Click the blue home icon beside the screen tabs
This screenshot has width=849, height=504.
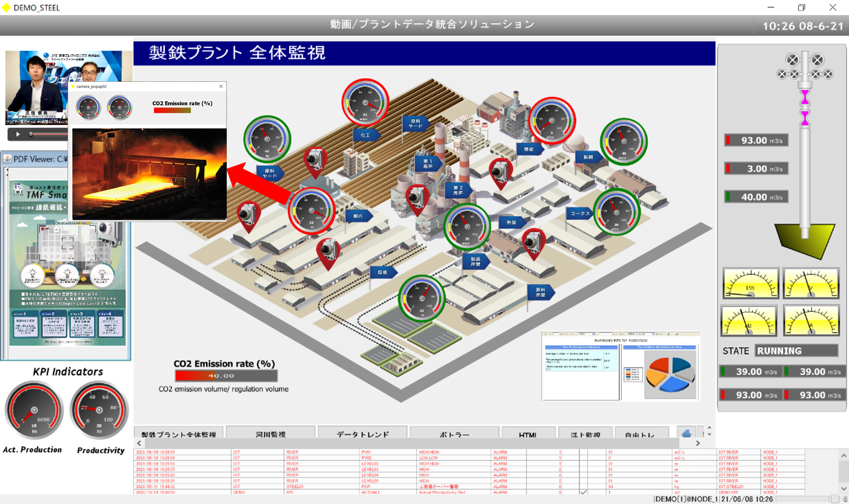[686, 434]
